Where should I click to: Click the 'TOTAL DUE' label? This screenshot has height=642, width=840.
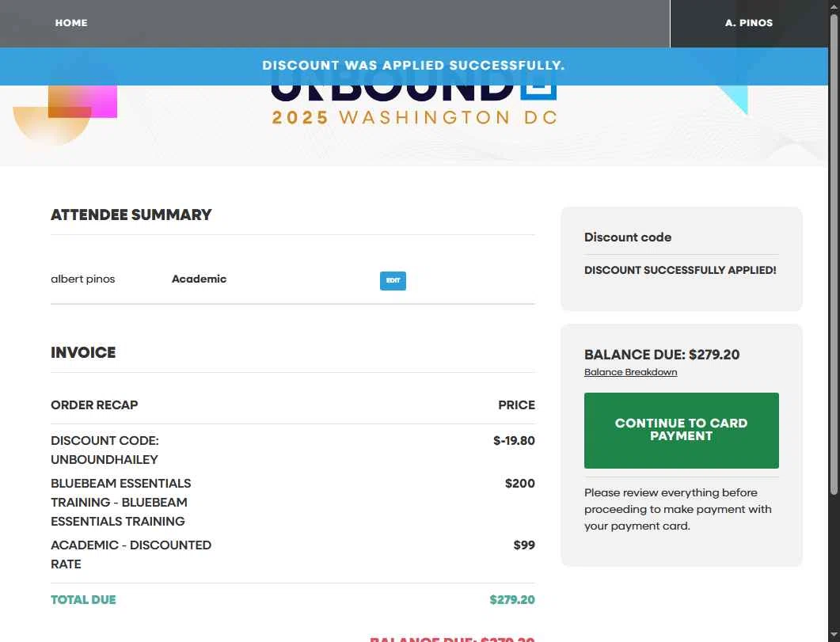click(x=83, y=600)
